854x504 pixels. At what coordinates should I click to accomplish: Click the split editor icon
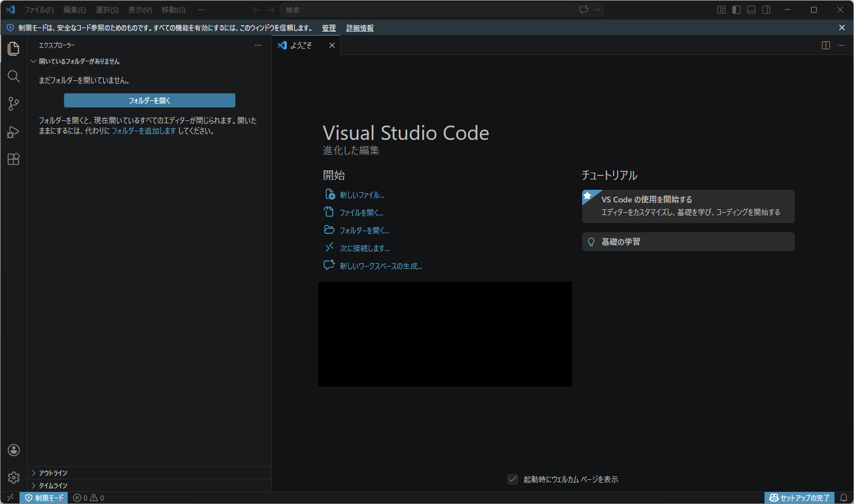tap(826, 45)
